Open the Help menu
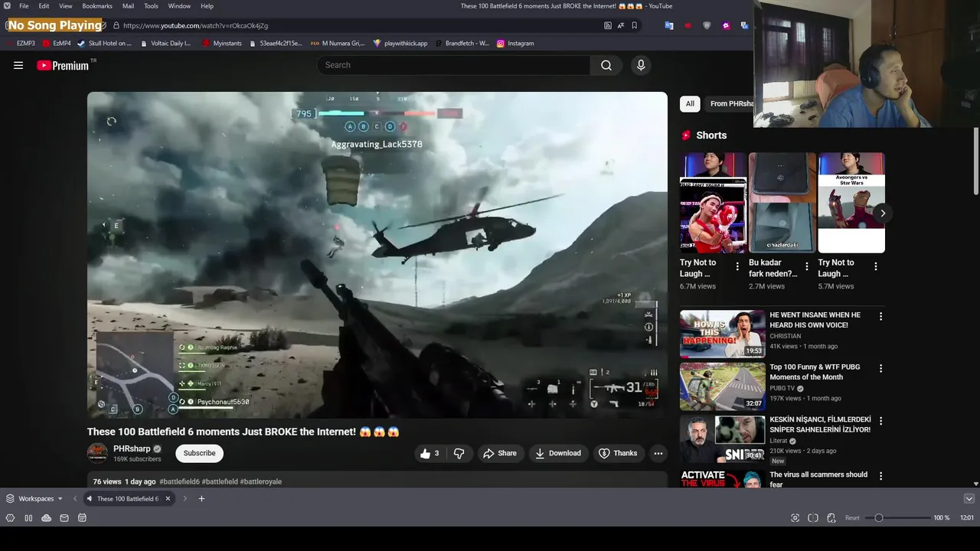This screenshot has height=551, width=980. [x=207, y=6]
